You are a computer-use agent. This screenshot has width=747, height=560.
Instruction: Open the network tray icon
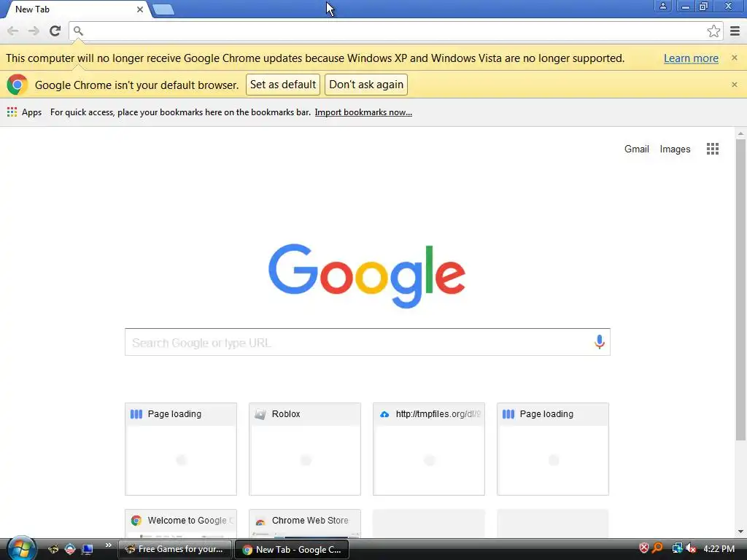[x=677, y=548]
